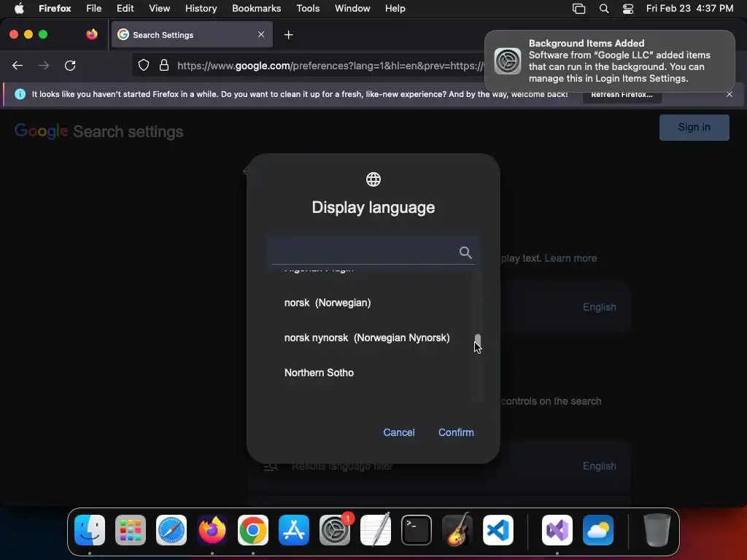The width and height of the screenshot is (747, 560).
Task: Click Firefox icon in the dock
Action: click(x=212, y=530)
